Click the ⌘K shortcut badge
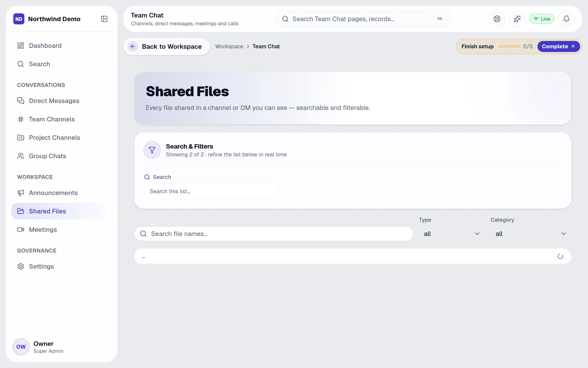This screenshot has height=368, width=588. point(440,19)
